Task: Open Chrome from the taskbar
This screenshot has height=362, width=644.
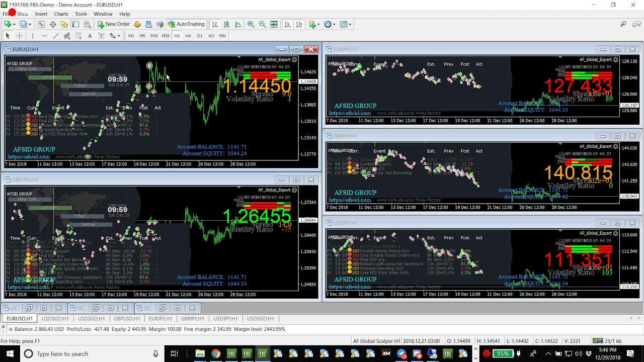Action: pos(215,354)
